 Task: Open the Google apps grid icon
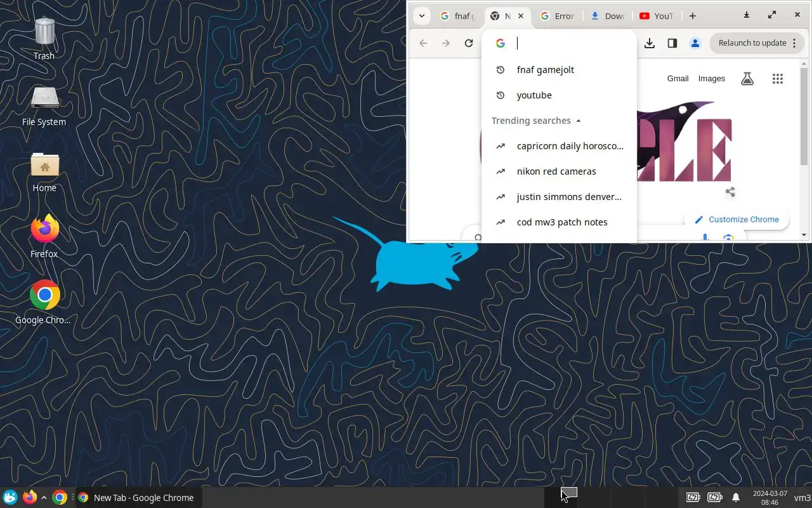click(778, 79)
